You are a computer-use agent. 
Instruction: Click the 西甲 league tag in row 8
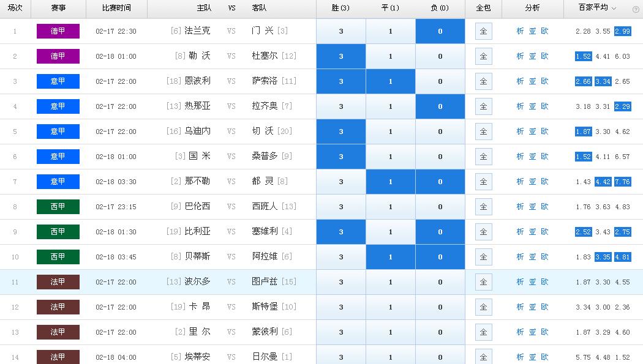coord(58,207)
